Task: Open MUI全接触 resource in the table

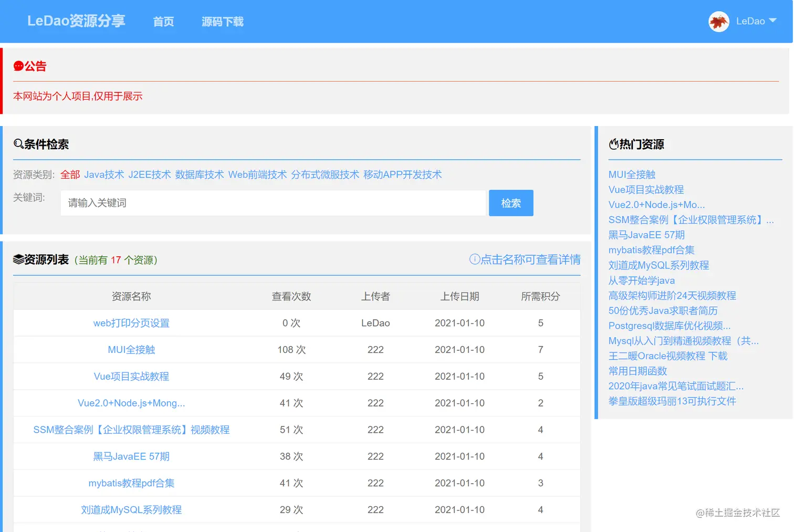Action: click(131, 350)
